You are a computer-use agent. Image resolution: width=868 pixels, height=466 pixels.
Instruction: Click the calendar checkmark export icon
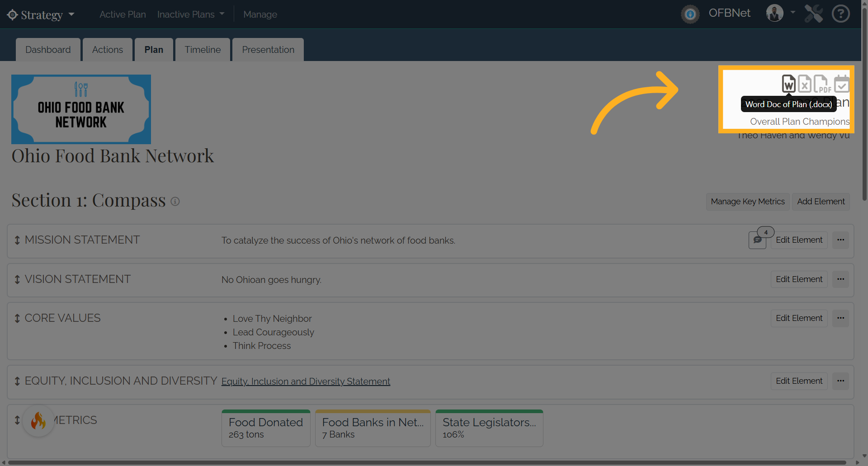pyautogui.click(x=842, y=84)
